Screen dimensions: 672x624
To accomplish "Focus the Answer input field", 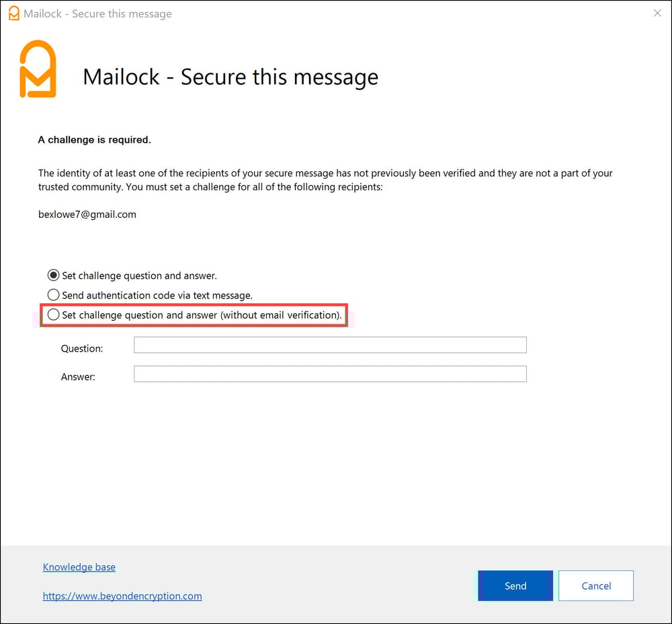I will pyautogui.click(x=330, y=374).
